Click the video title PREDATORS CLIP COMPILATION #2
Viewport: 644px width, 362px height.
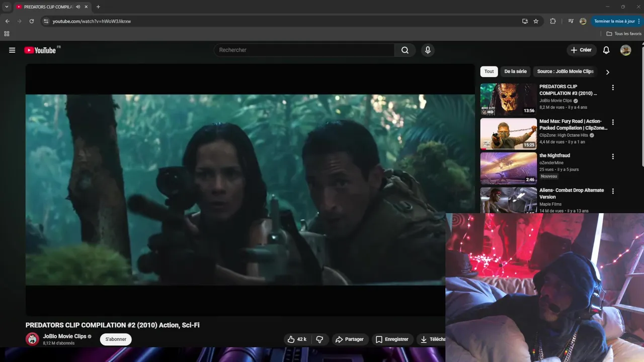113,325
